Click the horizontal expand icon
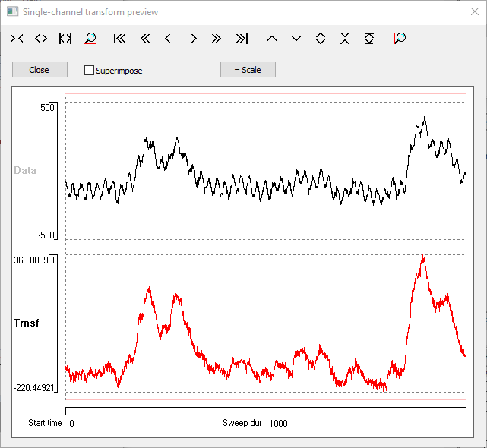This screenshot has width=487, height=448. [41, 38]
